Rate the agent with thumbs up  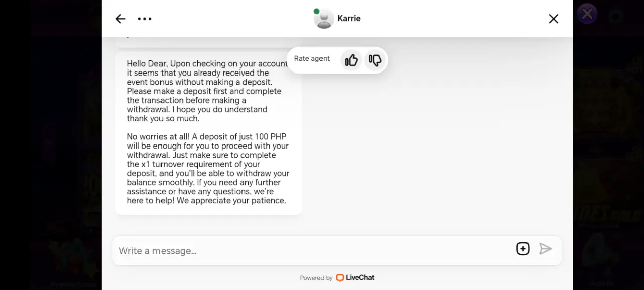351,60
